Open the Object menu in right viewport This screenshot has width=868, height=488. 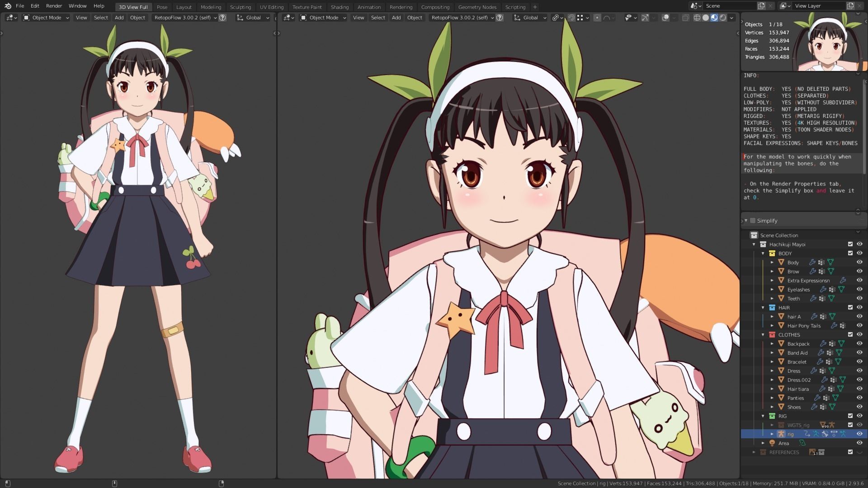point(415,18)
